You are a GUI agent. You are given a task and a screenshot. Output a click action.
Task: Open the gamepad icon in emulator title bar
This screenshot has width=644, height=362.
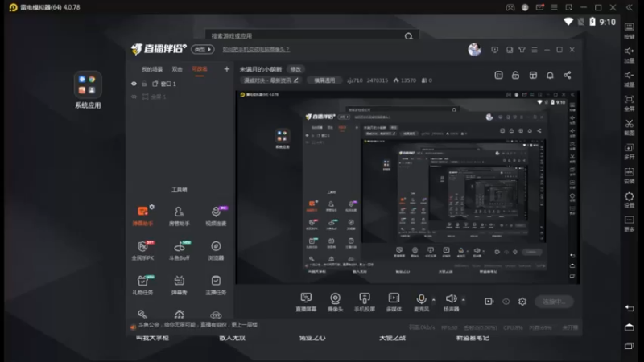510,7
